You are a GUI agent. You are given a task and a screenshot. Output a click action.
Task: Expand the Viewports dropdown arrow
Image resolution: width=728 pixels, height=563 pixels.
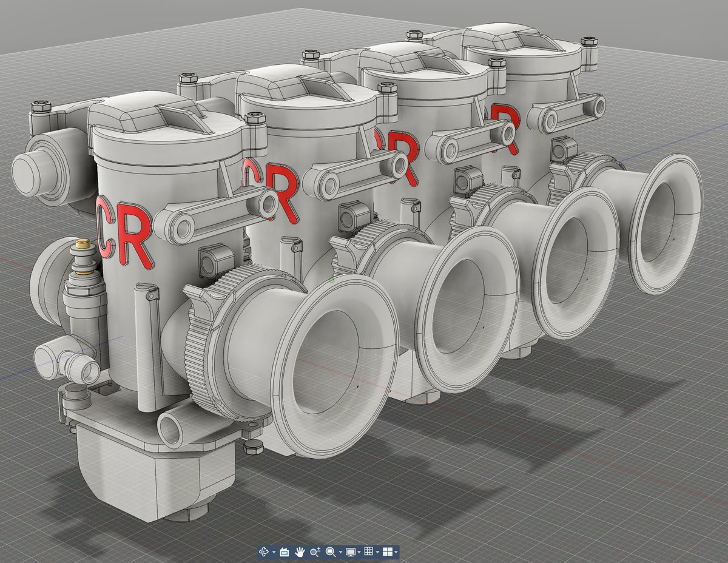tap(396, 552)
